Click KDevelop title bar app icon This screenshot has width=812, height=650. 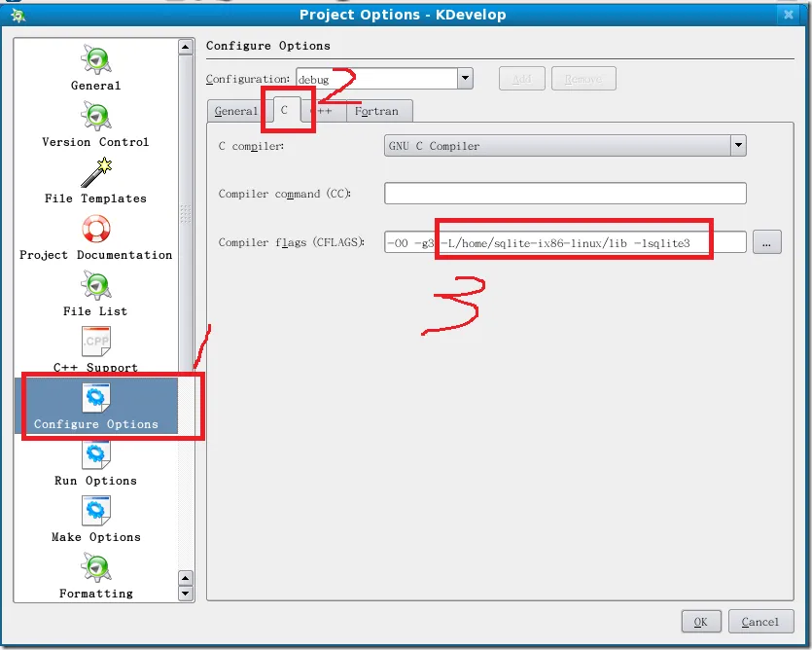pyautogui.click(x=18, y=15)
